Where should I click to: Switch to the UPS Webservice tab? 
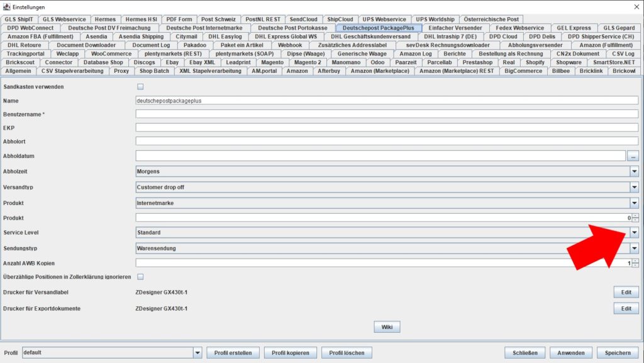[384, 20]
